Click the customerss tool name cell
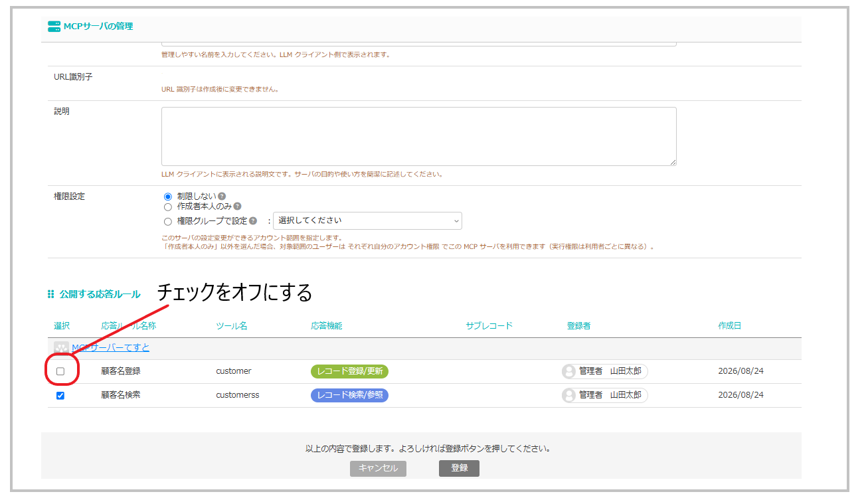The width and height of the screenshot is (868, 500). (x=238, y=395)
